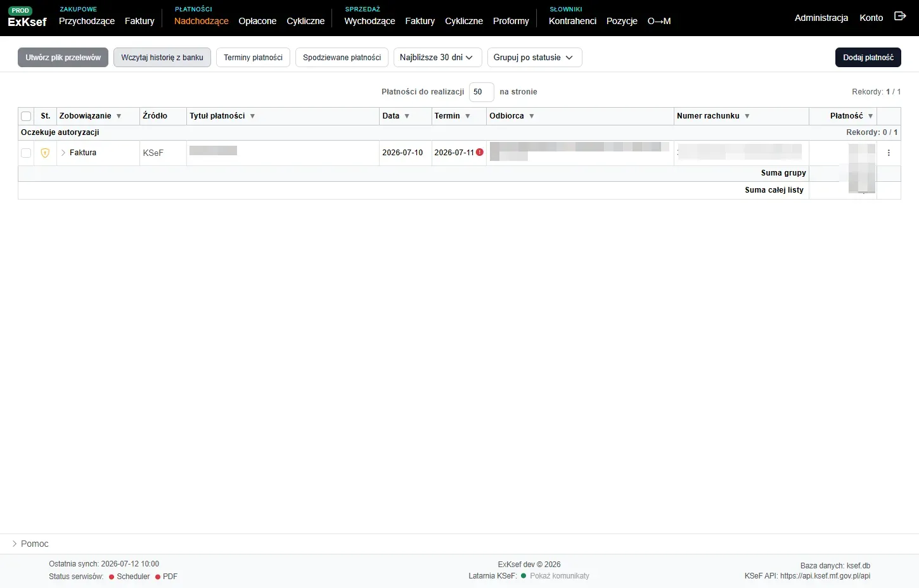
Task: Open Wychodzące under Sprzedaż
Action: click(370, 21)
